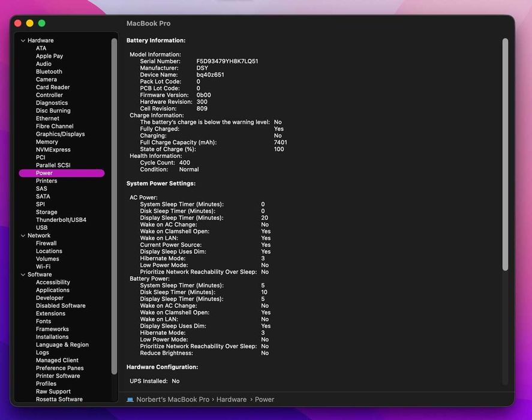Select Rosetta Software entry
Screen dimensions: 532x420
click(59, 400)
